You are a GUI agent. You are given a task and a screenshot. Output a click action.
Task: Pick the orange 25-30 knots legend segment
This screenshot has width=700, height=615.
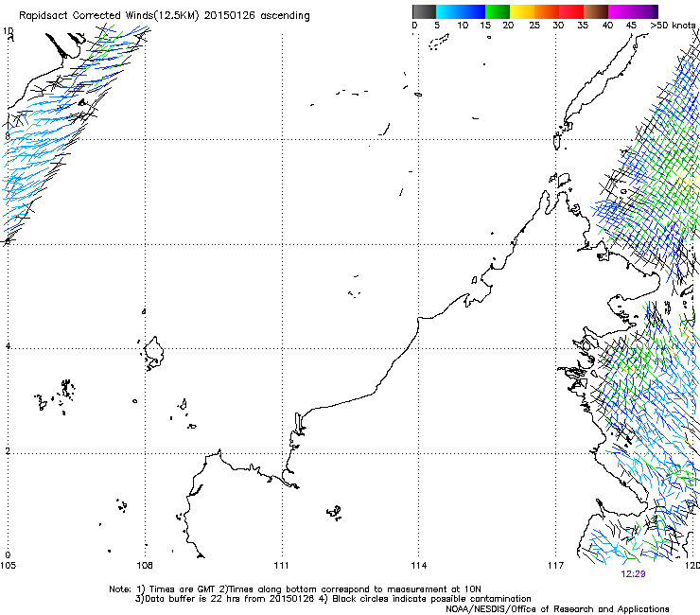(x=547, y=11)
